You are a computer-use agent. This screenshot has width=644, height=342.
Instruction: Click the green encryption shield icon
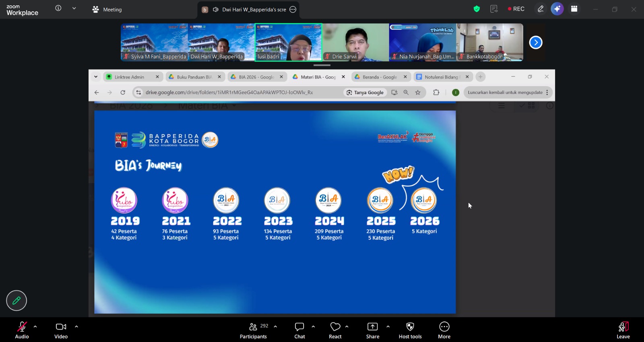(477, 9)
